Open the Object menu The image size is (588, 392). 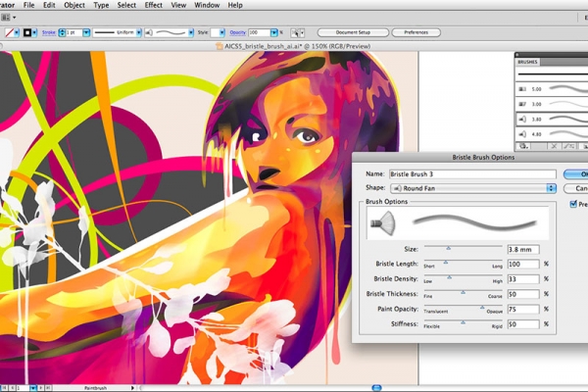[74, 5]
